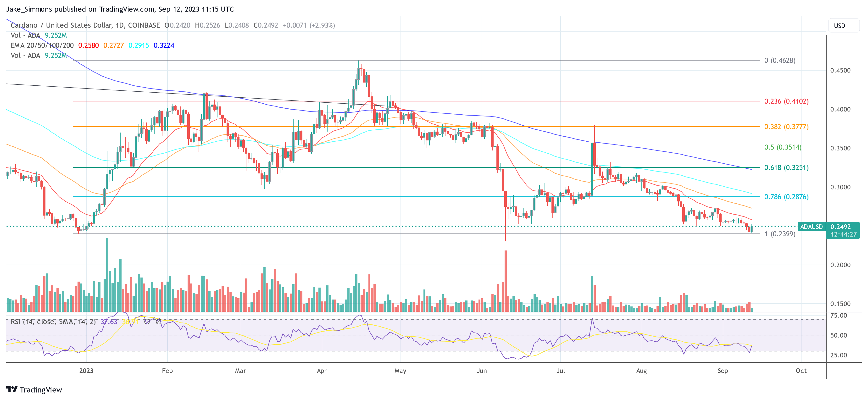Select the Fibonacci 0 (0.4628) level label
The image size is (868, 400).
[780, 60]
